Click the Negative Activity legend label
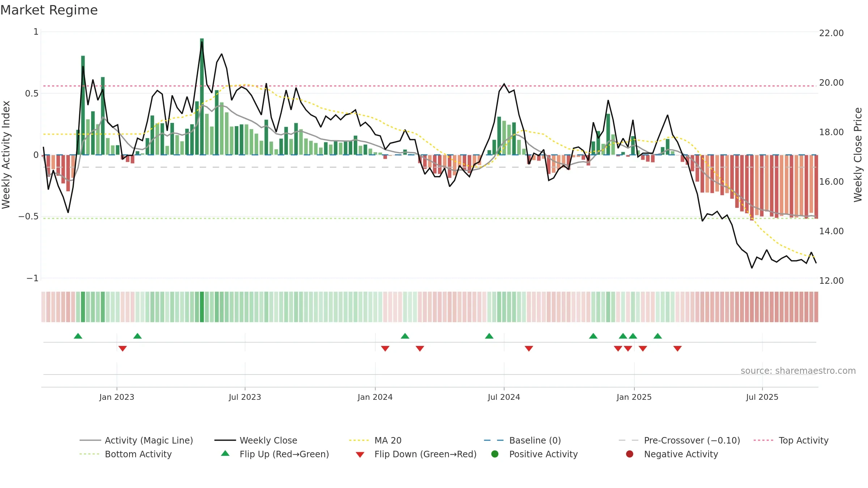Screen dimensions: 868x488 click(681, 454)
